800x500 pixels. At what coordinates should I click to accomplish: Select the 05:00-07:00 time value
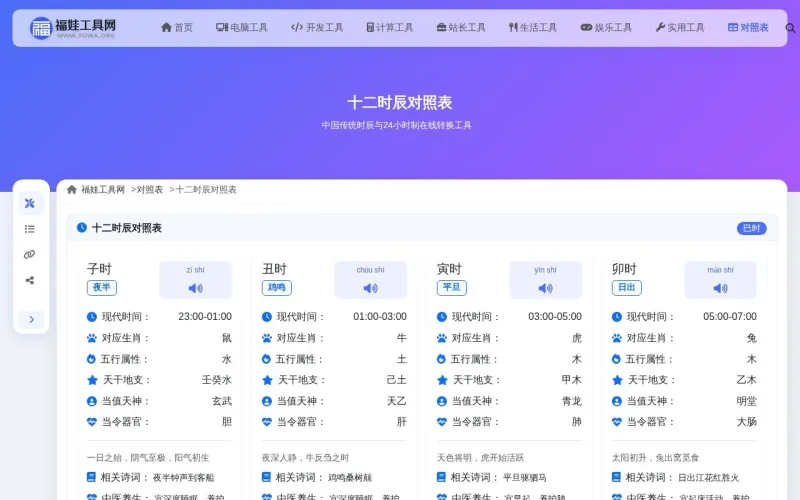tap(730, 317)
